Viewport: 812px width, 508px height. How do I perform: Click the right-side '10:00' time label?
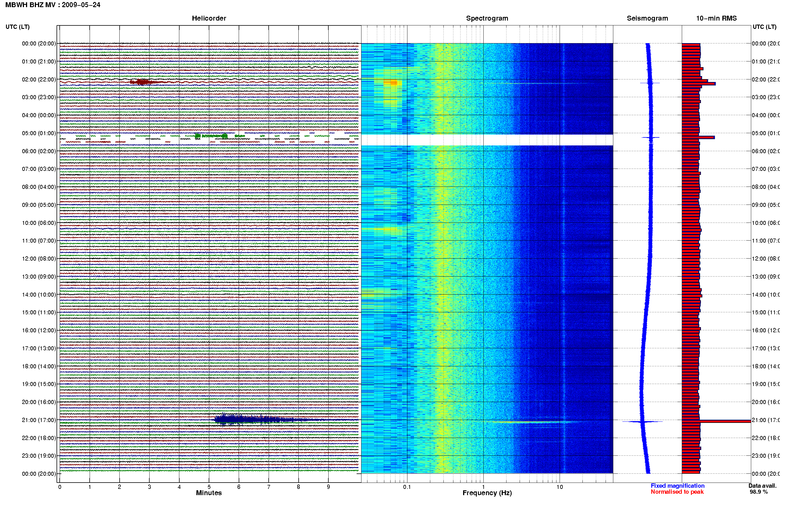(x=765, y=223)
